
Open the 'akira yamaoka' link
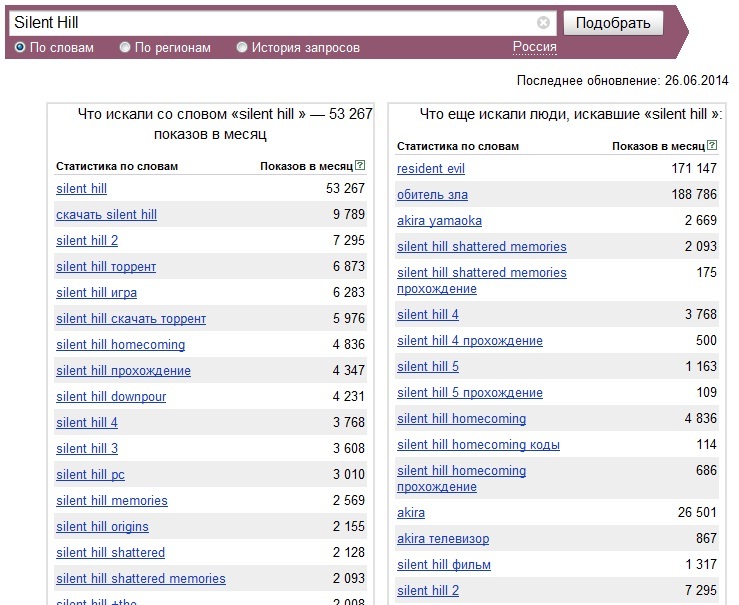click(439, 221)
